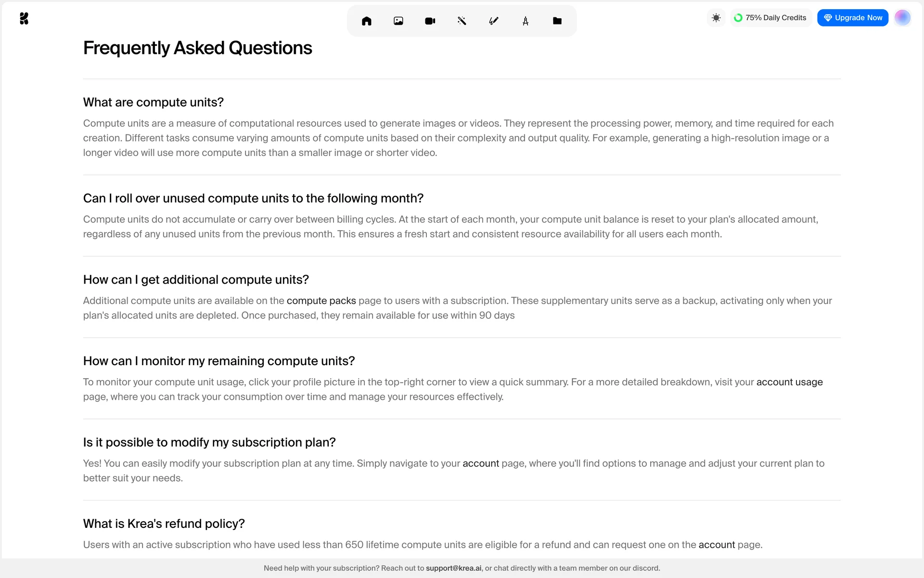Open the pencil scribble realtime tool
This screenshot has height=578, width=924.
pyautogui.click(x=494, y=21)
